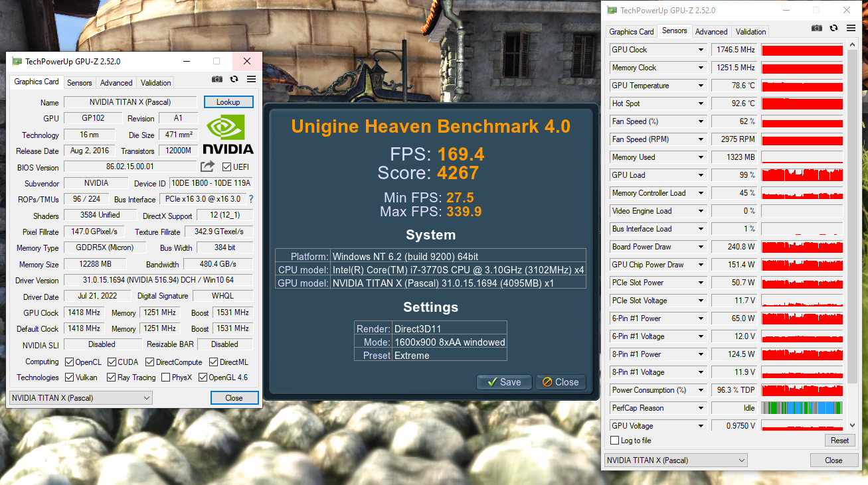Toggle the Vulkan checkbox

70,378
